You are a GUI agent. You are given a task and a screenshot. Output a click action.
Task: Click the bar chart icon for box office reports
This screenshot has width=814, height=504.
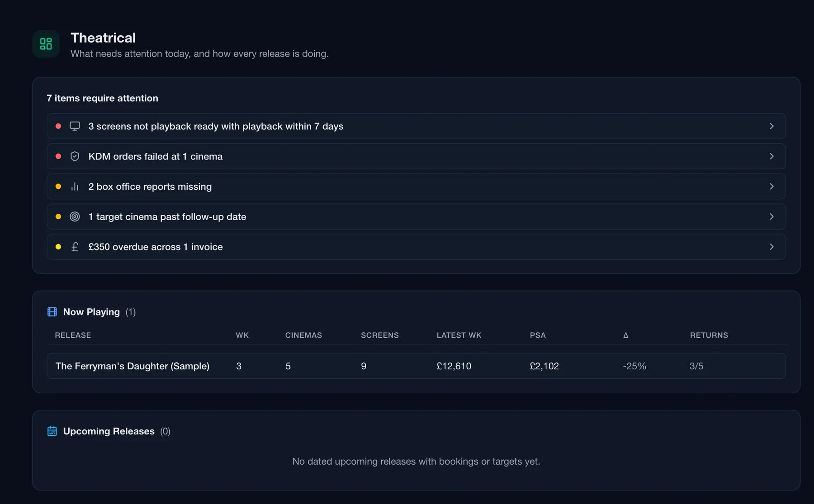(x=75, y=186)
